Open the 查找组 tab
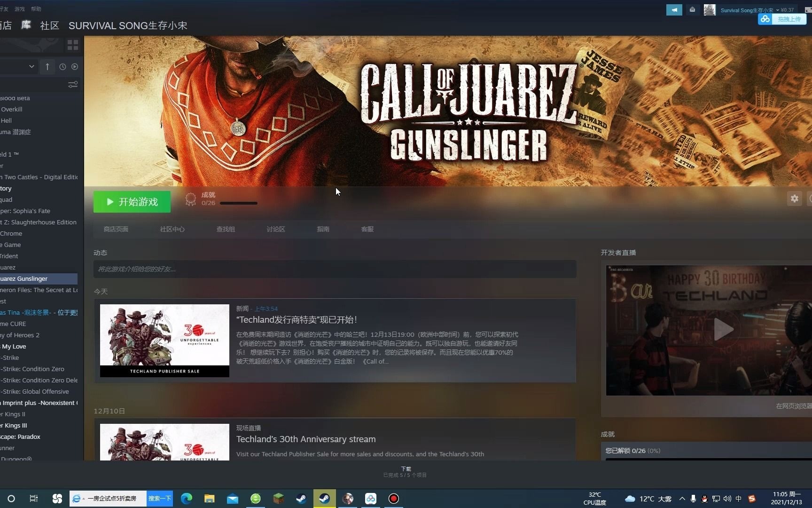Viewport: 812px width, 508px height. (x=226, y=229)
